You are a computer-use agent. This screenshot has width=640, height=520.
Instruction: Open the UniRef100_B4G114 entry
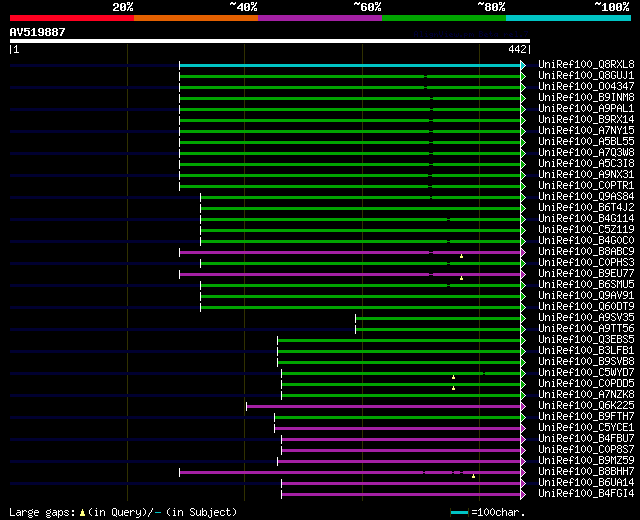[x=586, y=219]
